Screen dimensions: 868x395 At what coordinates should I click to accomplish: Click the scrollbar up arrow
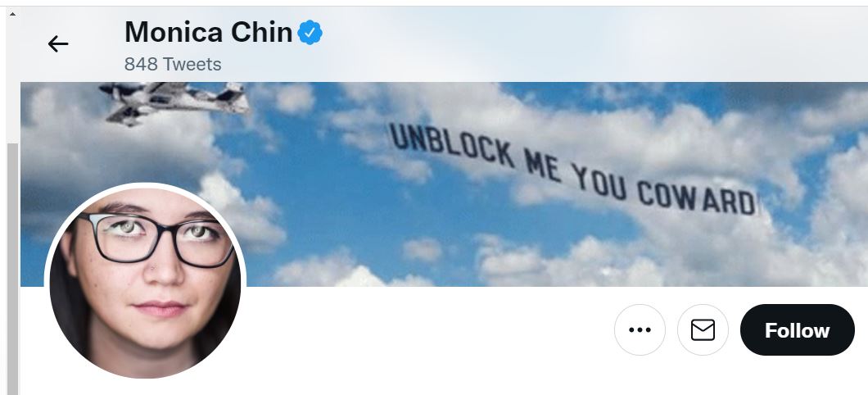pos(12,13)
